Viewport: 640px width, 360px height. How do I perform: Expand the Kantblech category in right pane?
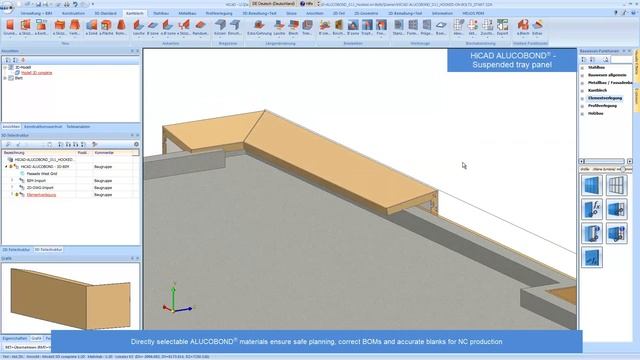(x=582, y=91)
